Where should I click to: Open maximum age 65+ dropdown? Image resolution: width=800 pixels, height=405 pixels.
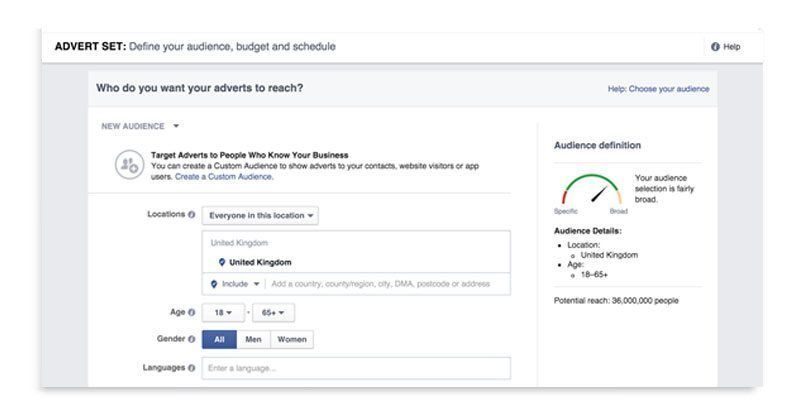[x=273, y=313]
